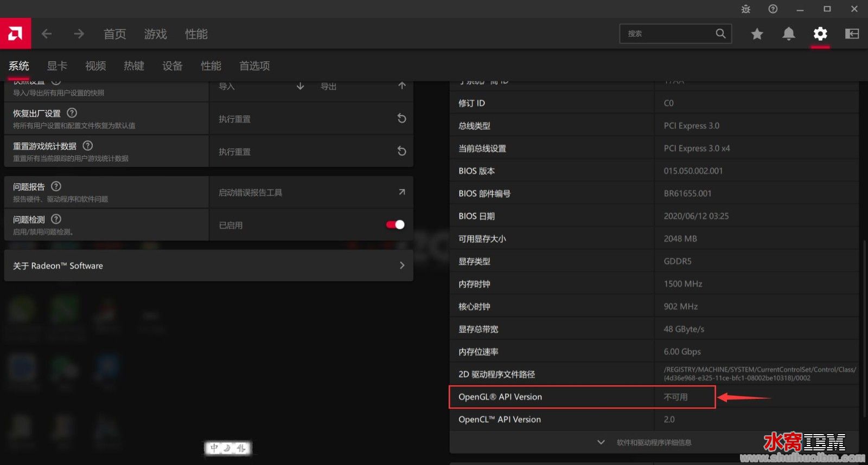Click 显存总带宽 value 48 GByte/s
868x465 pixels.
pos(684,330)
